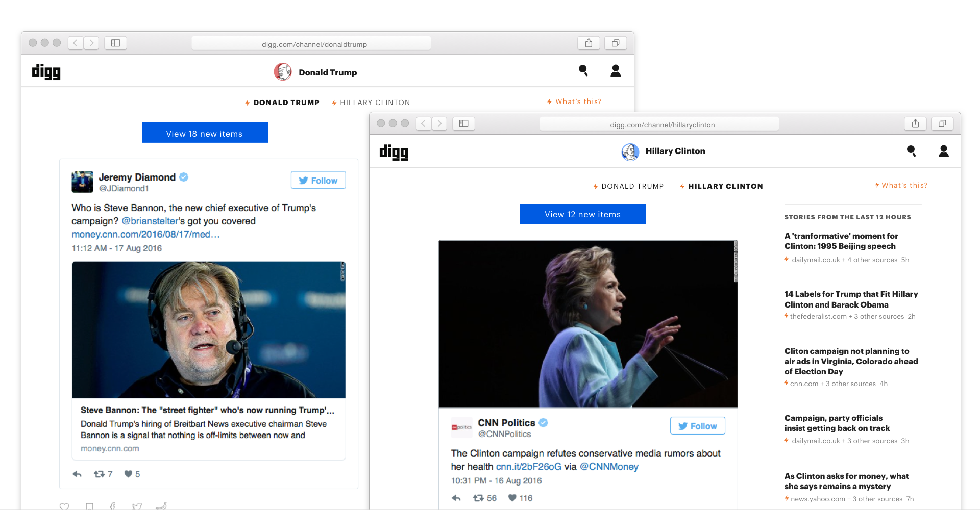Click CNN tweet timestamp 10:31 PM
Screen dimensions: 980x510
tap(496, 481)
